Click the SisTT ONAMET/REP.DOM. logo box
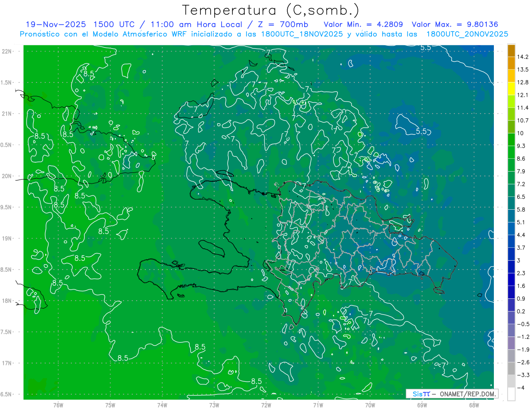This screenshot has height=411, width=532. [452, 394]
